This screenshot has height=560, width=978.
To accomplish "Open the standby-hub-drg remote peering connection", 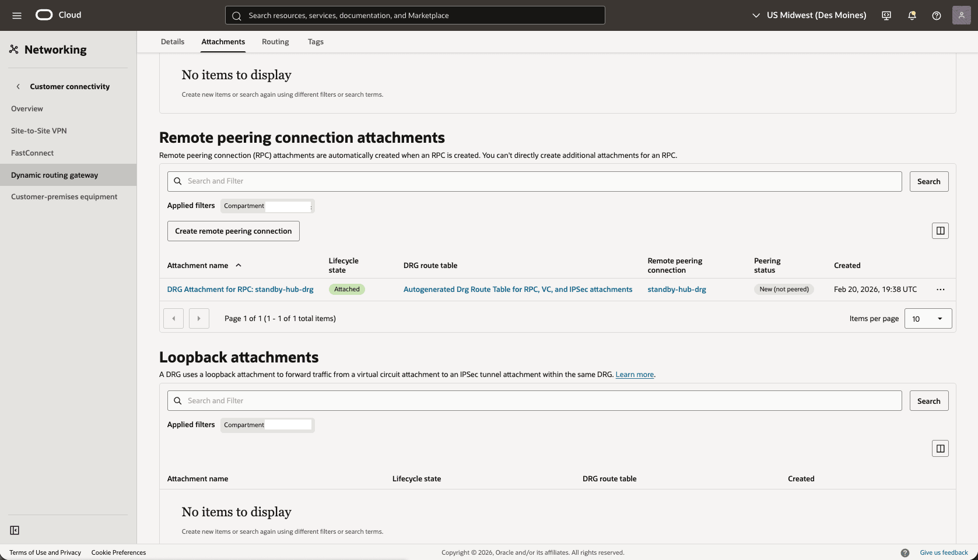I will pos(676,289).
